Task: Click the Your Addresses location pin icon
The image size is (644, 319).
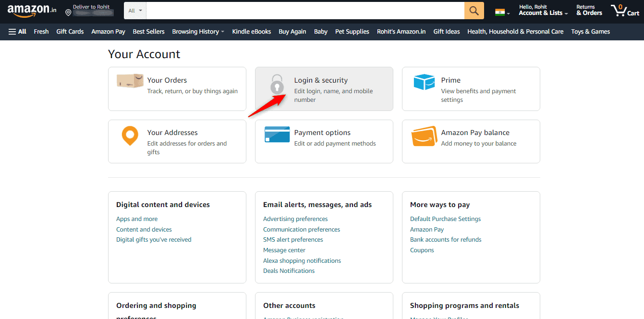Action: [130, 136]
